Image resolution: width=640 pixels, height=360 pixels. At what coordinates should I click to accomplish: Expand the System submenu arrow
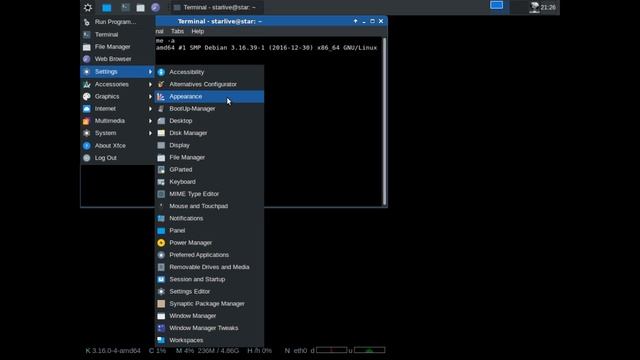tap(150, 133)
